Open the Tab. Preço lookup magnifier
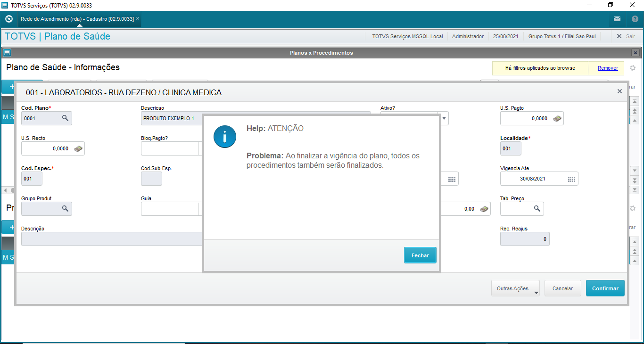The image size is (644, 344). [537, 209]
